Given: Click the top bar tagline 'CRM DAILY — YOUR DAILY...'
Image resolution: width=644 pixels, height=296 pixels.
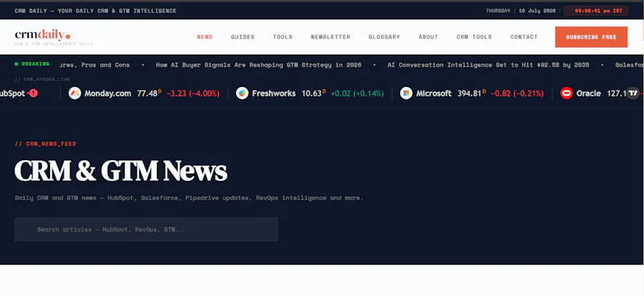Looking at the screenshot, I should click(95, 10).
